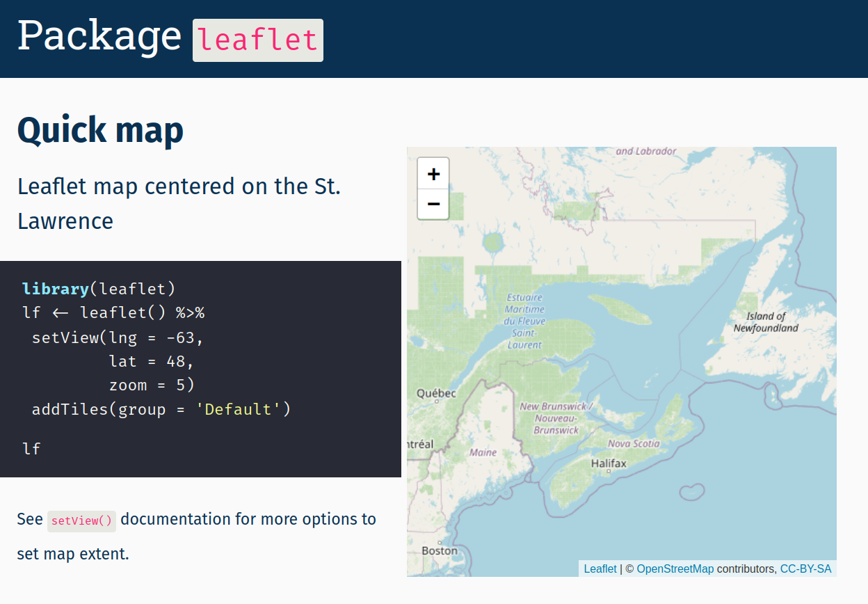
Task: Click the addTiles function call in the code
Action: click(x=70, y=409)
